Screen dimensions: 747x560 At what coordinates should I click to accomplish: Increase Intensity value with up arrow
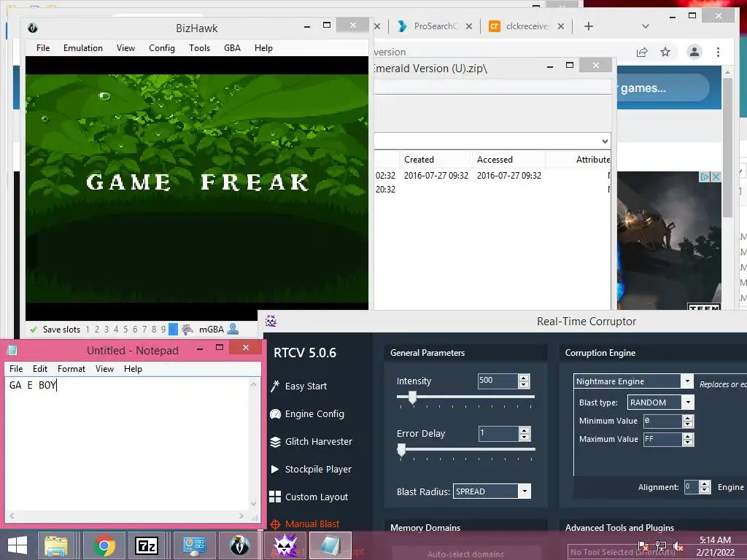(524, 378)
